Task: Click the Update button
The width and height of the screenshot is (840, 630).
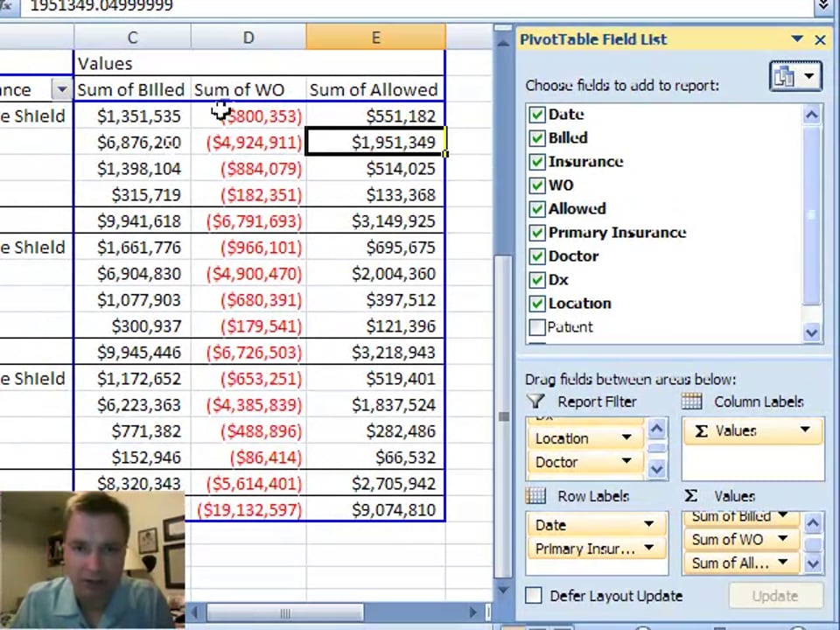Action: coord(775,596)
